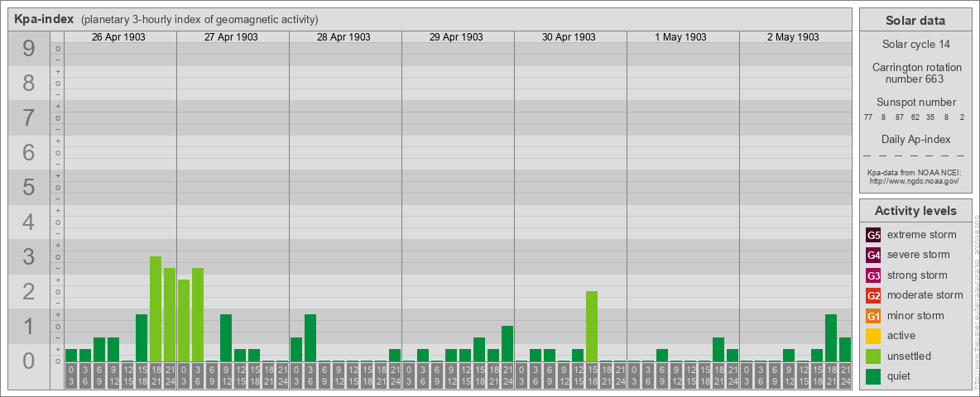Open the NOAA NCEI ngdc.noaa.gov link
The width and height of the screenshot is (980, 397).
point(913,180)
